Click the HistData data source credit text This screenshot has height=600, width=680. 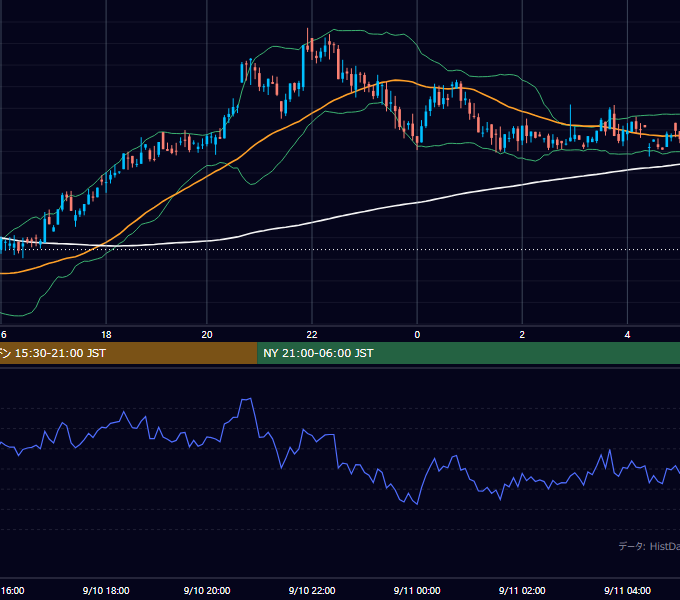pos(649,546)
